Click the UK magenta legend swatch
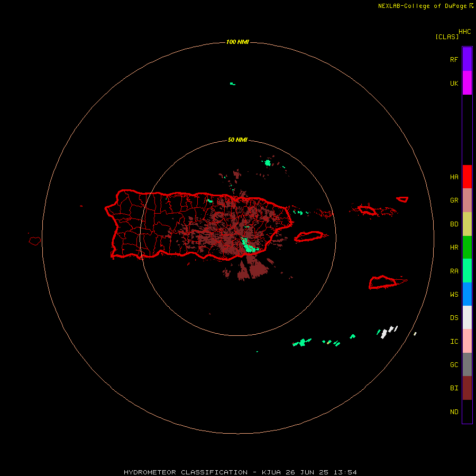Screen dimensions: 476x476 467,83
